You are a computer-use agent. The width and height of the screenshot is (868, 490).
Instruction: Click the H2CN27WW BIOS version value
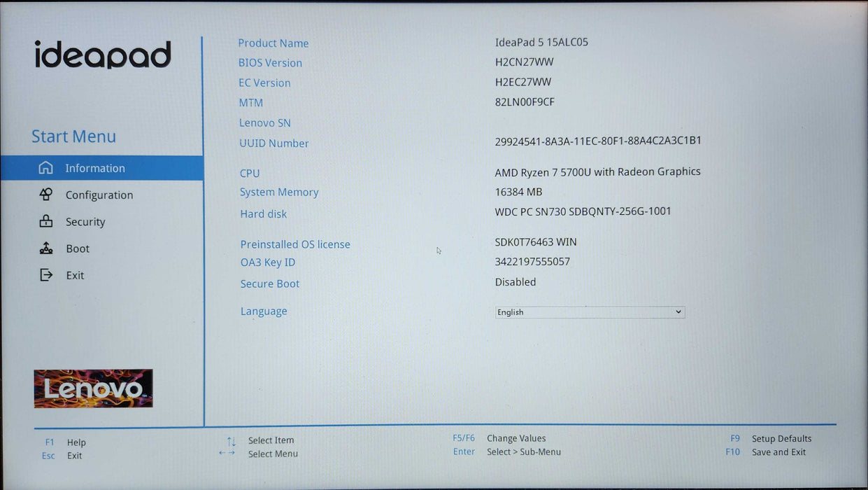pos(524,62)
